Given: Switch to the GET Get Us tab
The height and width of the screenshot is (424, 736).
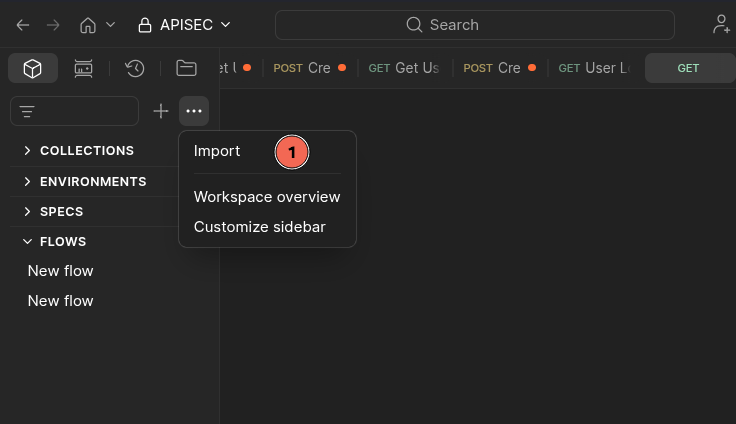Looking at the screenshot, I should coord(405,68).
